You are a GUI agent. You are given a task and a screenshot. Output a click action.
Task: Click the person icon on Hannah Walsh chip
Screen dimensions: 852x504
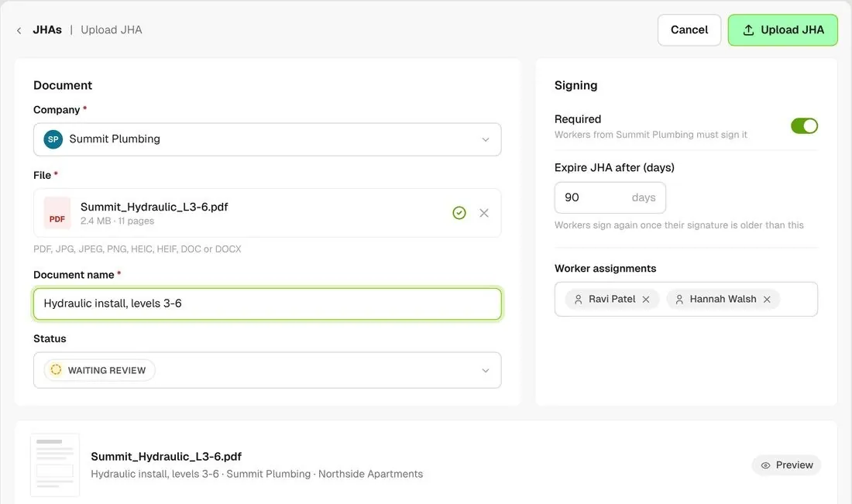[679, 300]
